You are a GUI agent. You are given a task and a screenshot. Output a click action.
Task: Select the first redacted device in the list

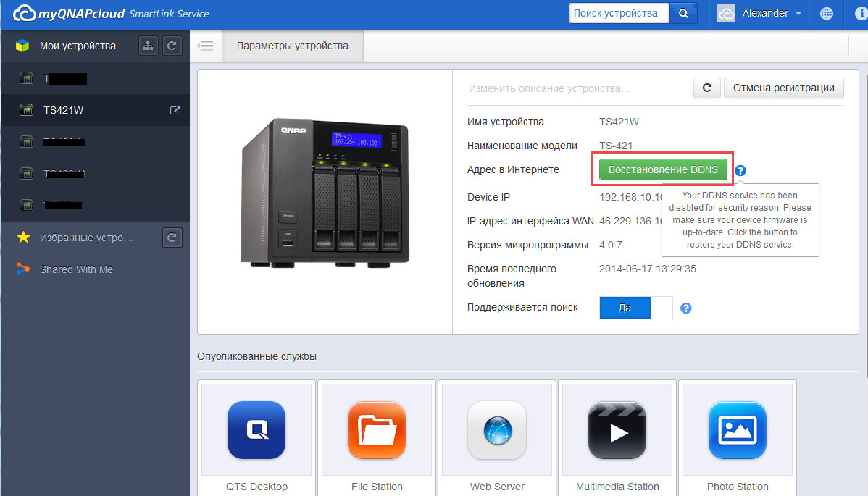coord(95,78)
